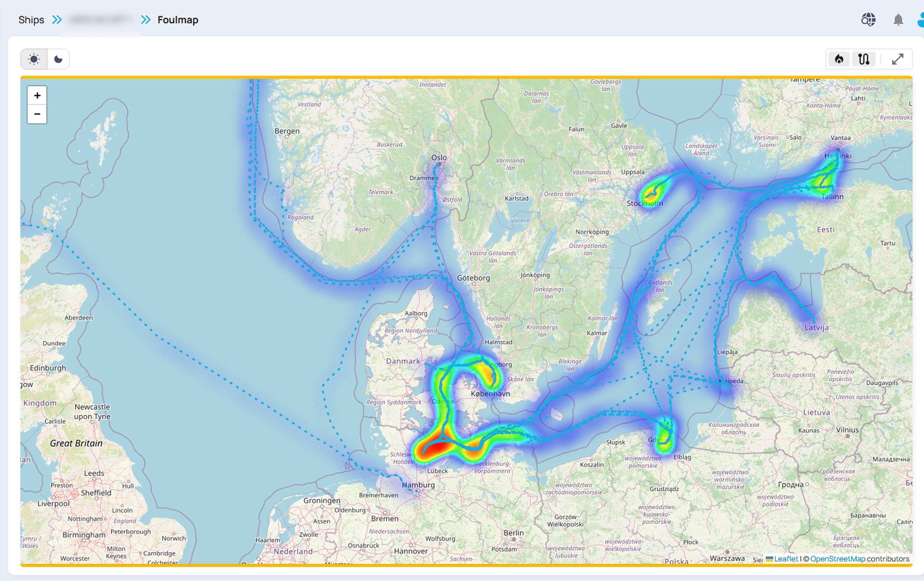
Task: Click the chevron after Ships breadcrumb
Action: click(x=57, y=19)
